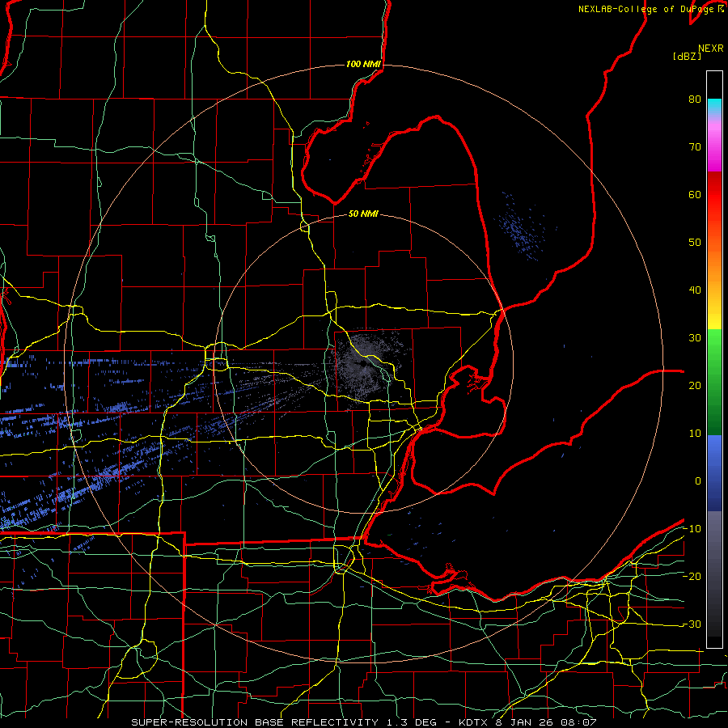This screenshot has width=728, height=728.
Task: Click the 20 value on the dBZ scale
Action: coord(695,386)
